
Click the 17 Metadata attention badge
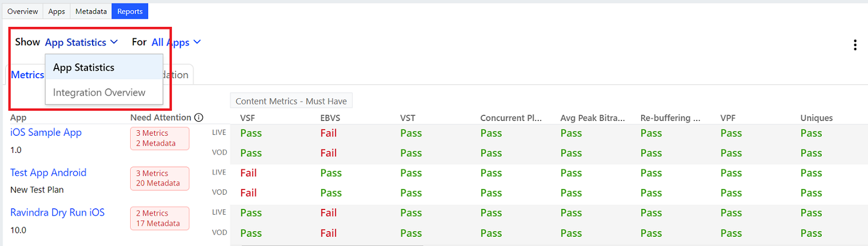(159, 218)
